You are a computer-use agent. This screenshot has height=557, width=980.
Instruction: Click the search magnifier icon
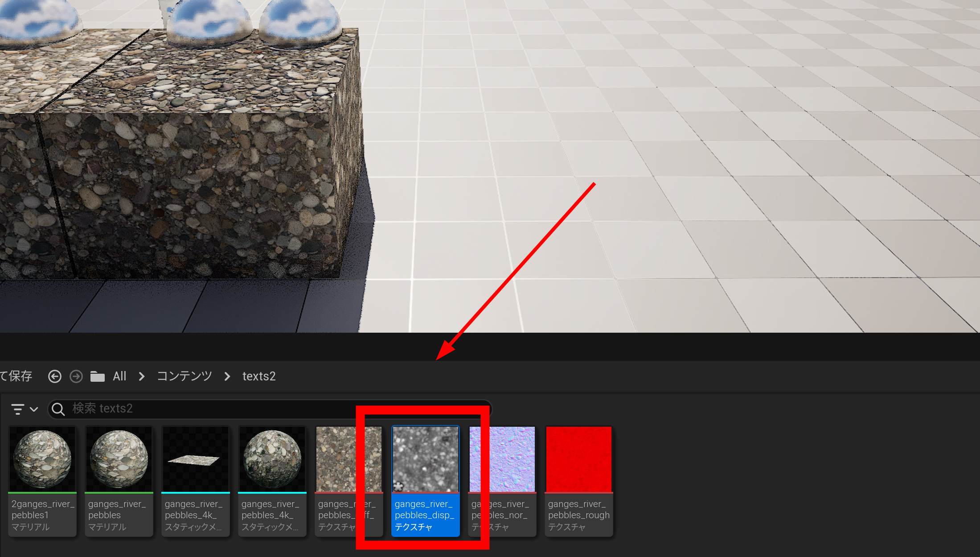click(x=58, y=409)
